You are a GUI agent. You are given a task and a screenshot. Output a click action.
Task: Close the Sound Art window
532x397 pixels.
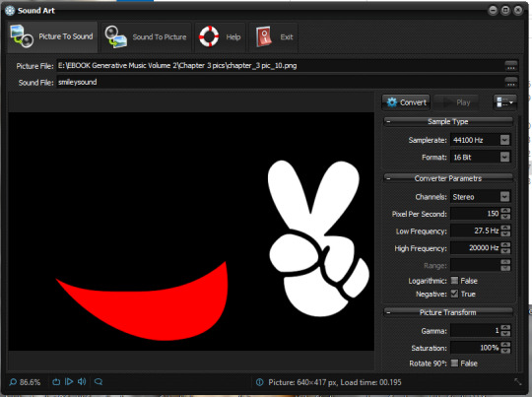click(518, 10)
